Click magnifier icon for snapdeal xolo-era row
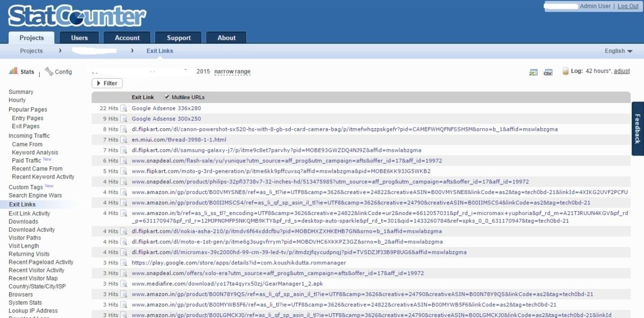Screen dimensions: 644x318 pyautogui.click(x=123, y=273)
